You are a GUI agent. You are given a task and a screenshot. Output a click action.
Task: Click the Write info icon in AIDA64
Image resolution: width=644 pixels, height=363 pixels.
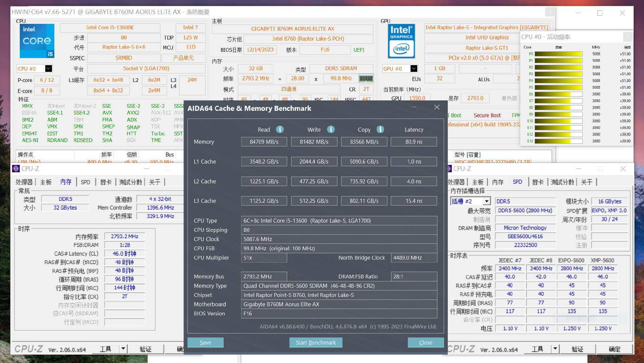331,129
